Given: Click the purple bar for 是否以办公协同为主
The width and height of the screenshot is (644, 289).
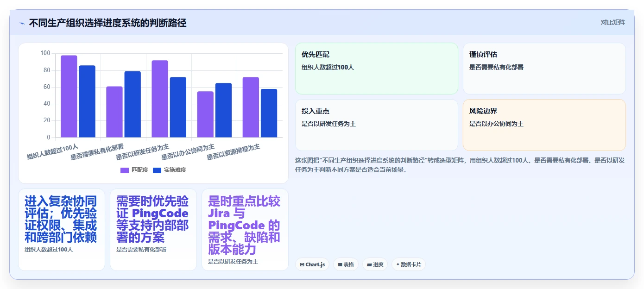Looking at the screenshot, I should 205,114.
